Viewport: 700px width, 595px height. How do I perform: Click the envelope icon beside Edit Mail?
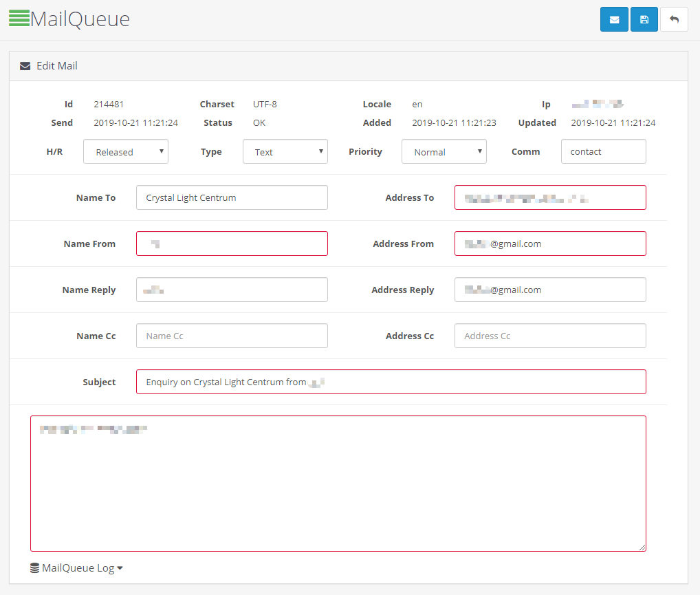25,66
